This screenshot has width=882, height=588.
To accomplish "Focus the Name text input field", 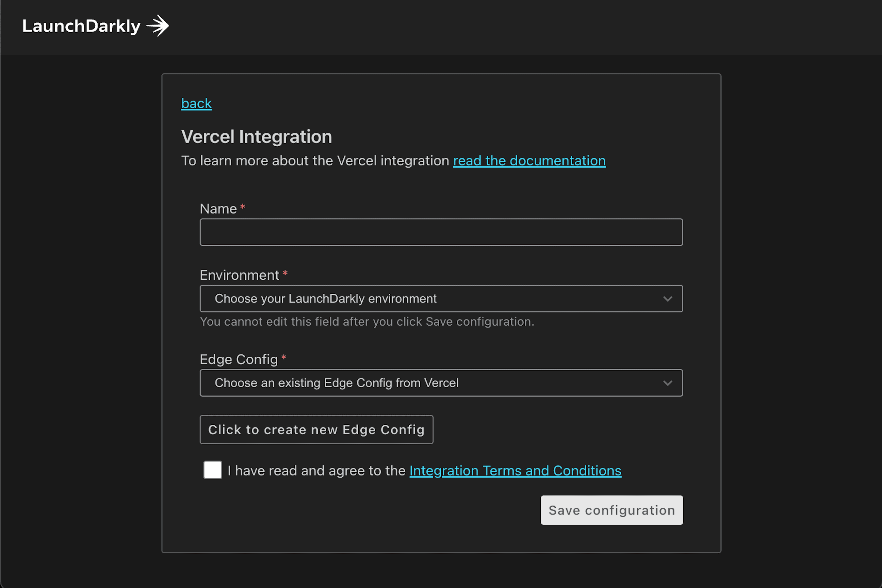I will point(441,232).
